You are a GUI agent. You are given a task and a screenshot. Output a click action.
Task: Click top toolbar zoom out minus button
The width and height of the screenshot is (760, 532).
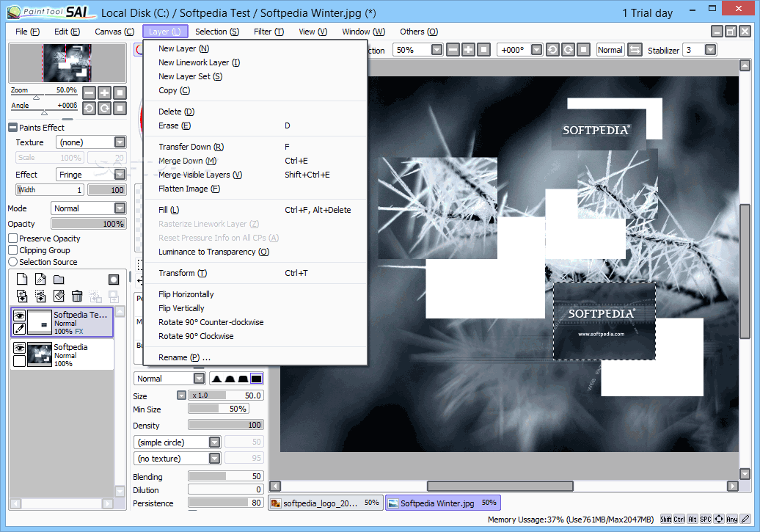point(453,50)
